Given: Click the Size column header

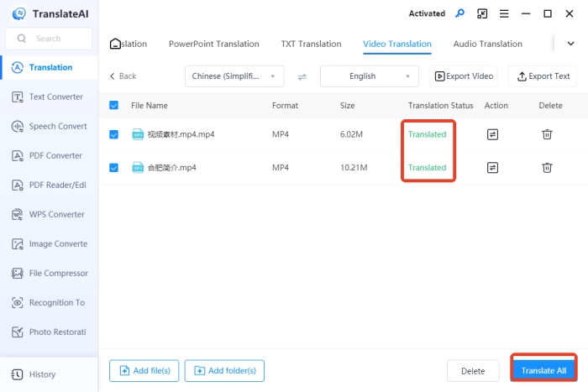Looking at the screenshot, I should (347, 105).
